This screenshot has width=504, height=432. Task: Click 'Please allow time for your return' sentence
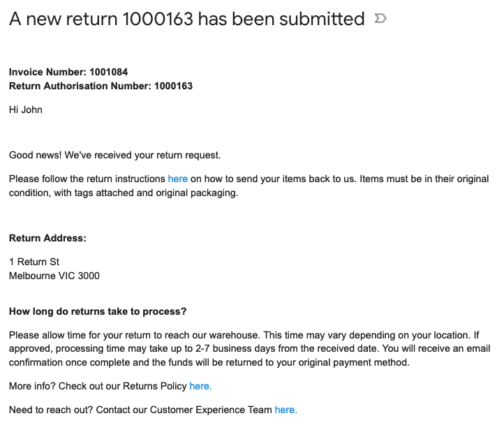pyautogui.click(x=134, y=335)
